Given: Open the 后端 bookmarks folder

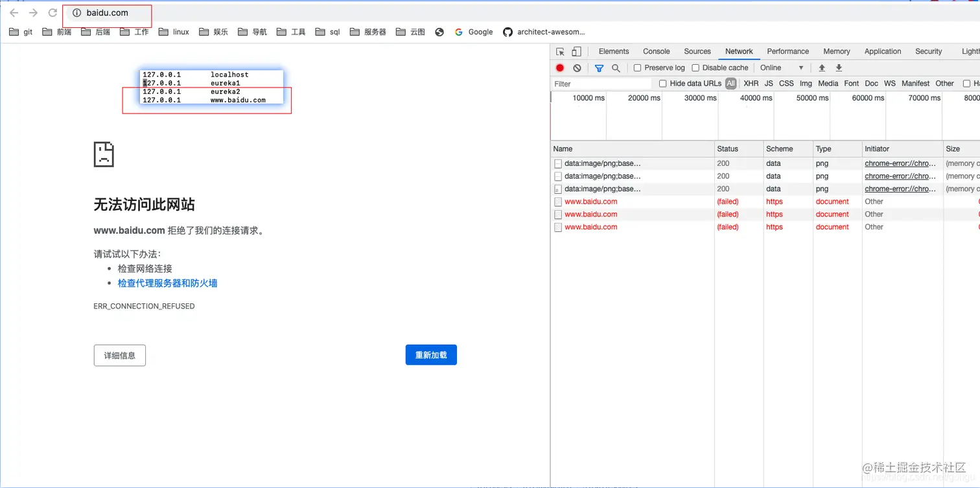Looking at the screenshot, I should coord(96,32).
